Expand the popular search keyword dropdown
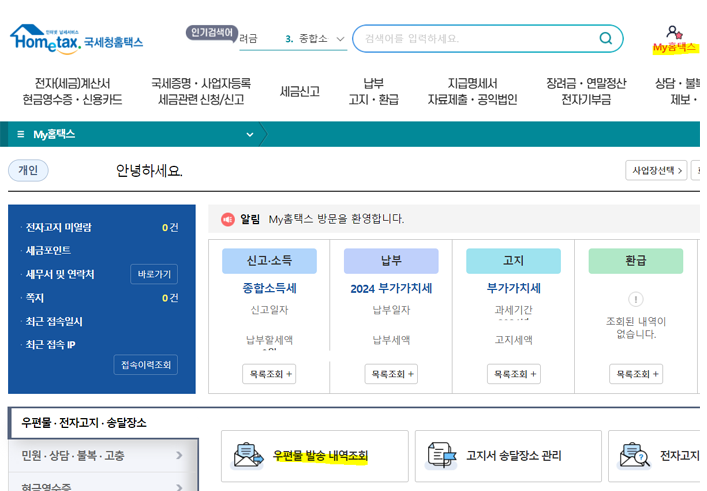Screen dimensions: 707x491 [x=340, y=39]
